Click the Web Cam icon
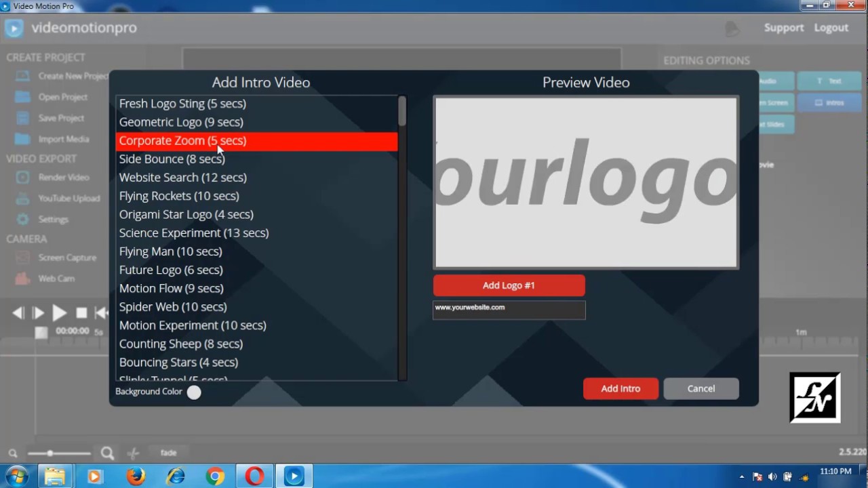The width and height of the screenshot is (868, 488). 23,278
